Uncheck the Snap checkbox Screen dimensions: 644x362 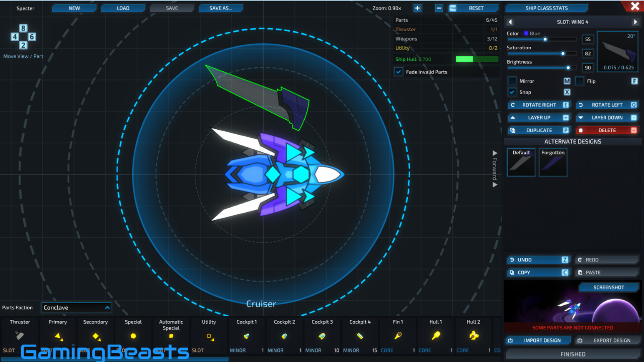tap(512, 92)
